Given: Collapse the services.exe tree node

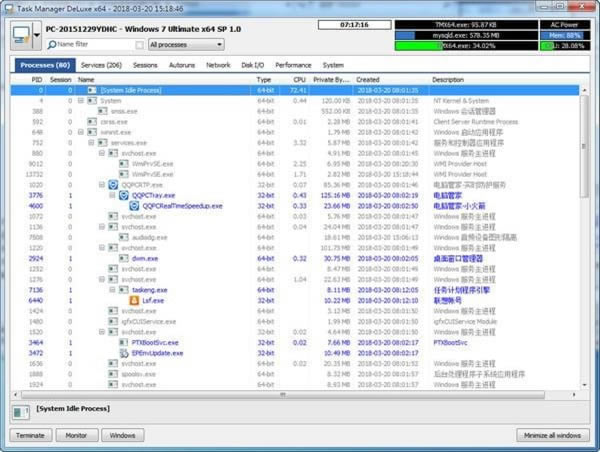Looking at the screenshot, I should coord(91,143).
